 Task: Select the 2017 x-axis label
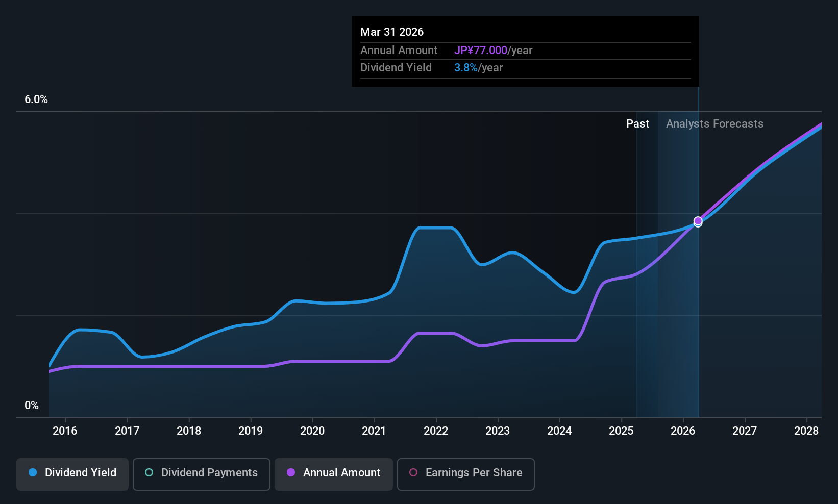tap(127, 431)
